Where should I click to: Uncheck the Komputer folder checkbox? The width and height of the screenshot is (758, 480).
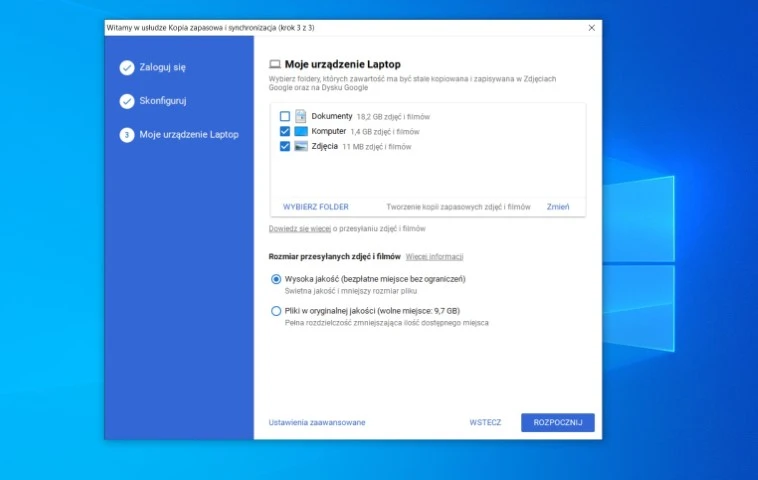[x=285, y=131]
